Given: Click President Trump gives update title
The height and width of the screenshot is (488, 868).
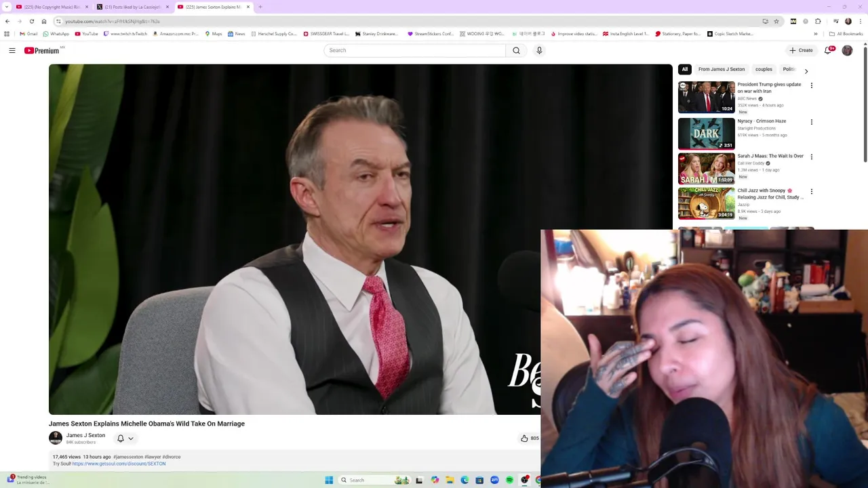Looking at the screenshot, I should coord(769,87).
